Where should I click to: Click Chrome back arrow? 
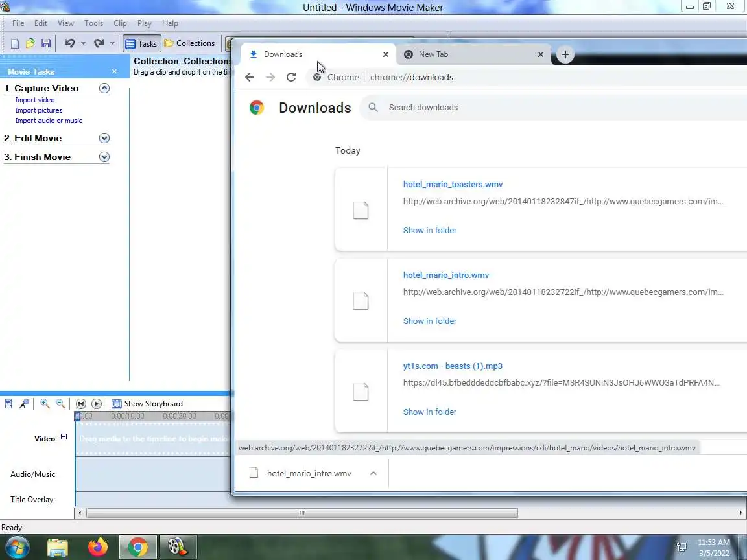pyautogui.click(x=250, y=77)
